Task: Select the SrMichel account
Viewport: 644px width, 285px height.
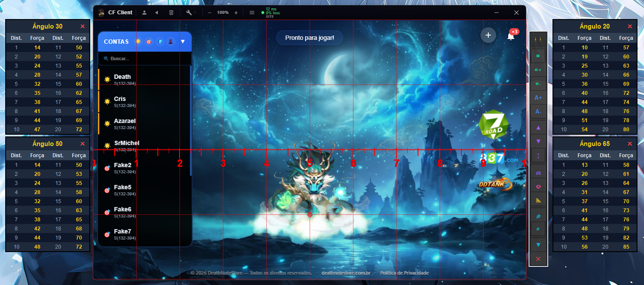Action: 144,146
